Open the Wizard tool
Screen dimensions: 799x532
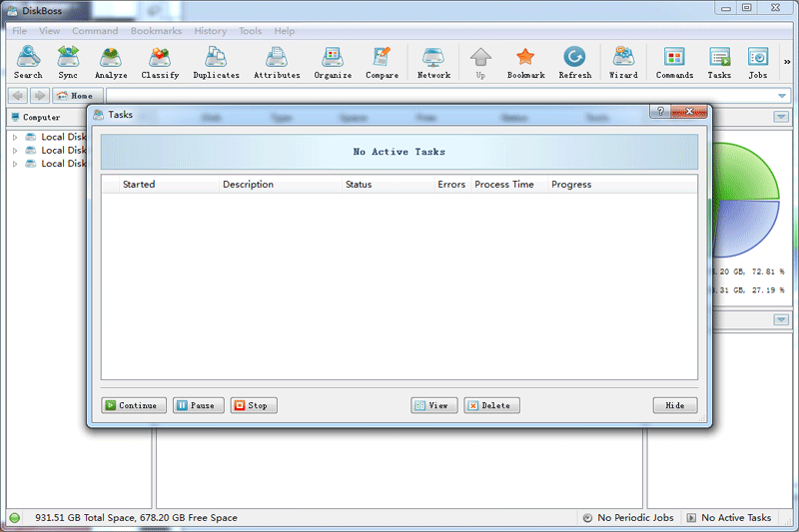tap(623, 62)
